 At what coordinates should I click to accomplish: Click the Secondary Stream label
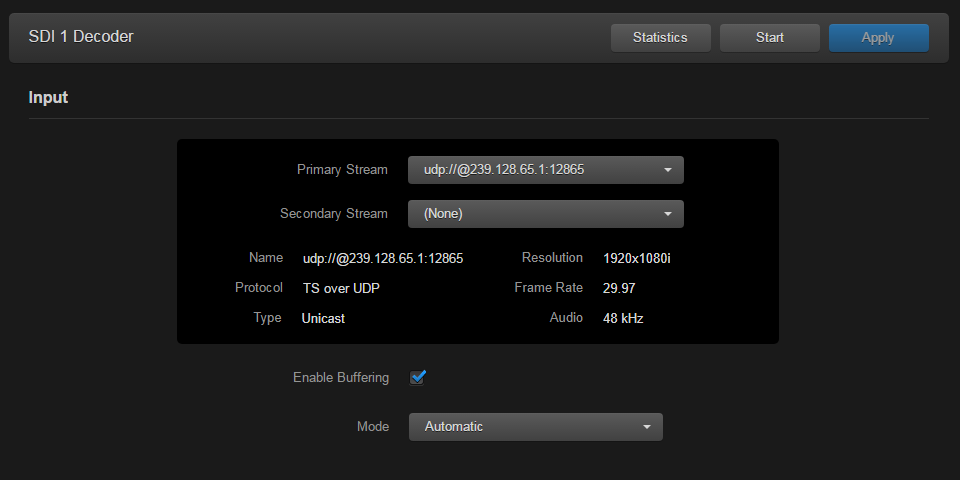[x=333, y=214]
